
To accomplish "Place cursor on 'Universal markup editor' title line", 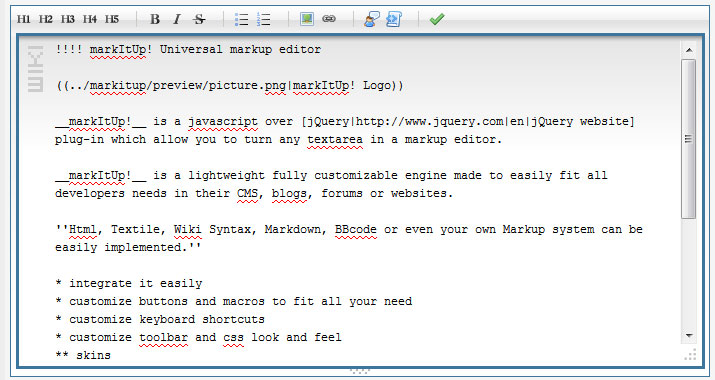I will point(188,49).
